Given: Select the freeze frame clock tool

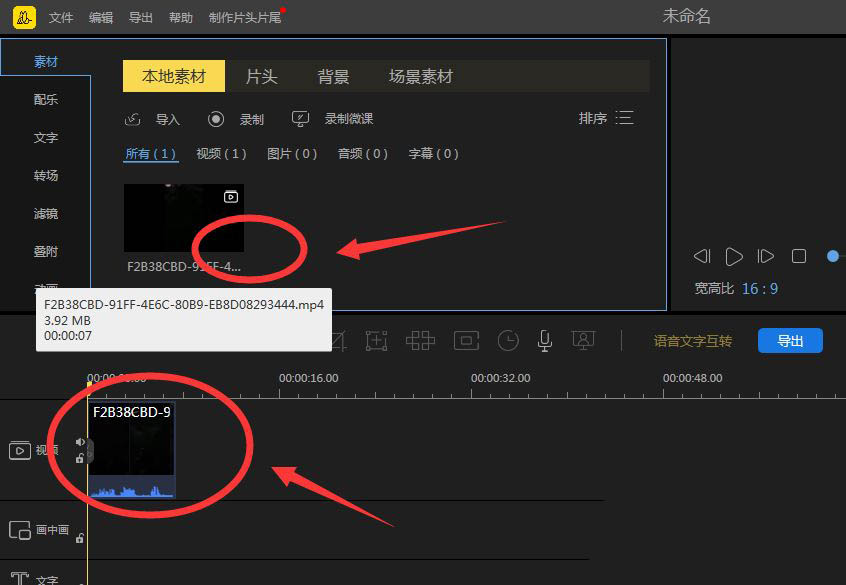Looking at the screenshot, I should click(x=508, y=341).
